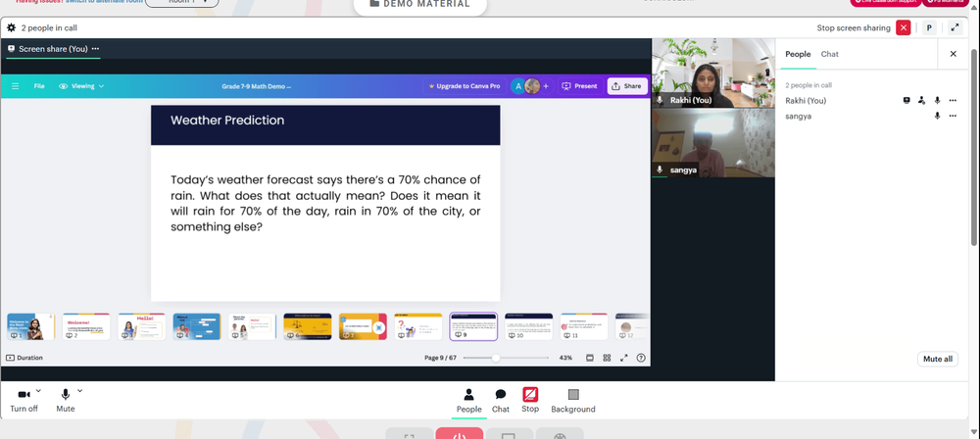Image resolution: width=980 pixels, height=439 pixels.
Task: Click Grade 7-9 Math Demo title
Action: (256, 86)
